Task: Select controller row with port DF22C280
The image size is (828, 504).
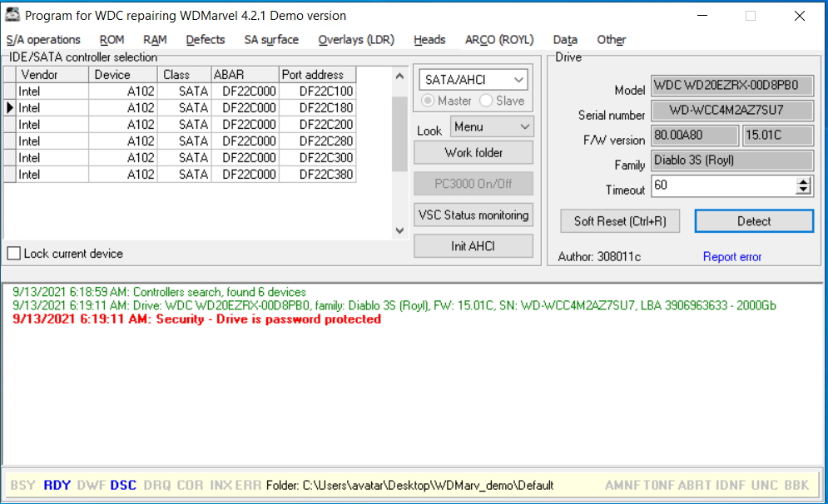Action: point(180,141)
